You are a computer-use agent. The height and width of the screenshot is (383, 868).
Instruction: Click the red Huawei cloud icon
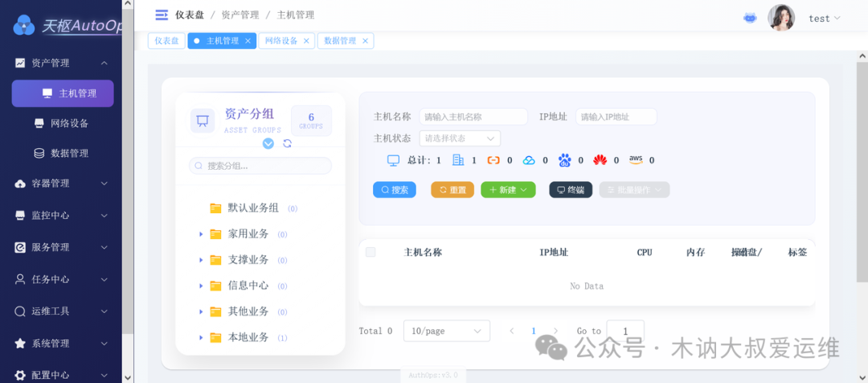point(600,160)
